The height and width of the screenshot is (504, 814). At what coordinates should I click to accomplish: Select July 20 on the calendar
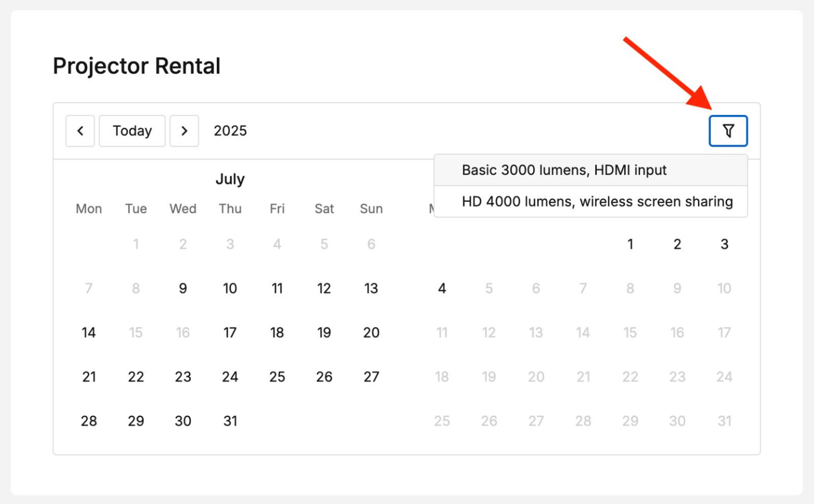tap(371, 332)
